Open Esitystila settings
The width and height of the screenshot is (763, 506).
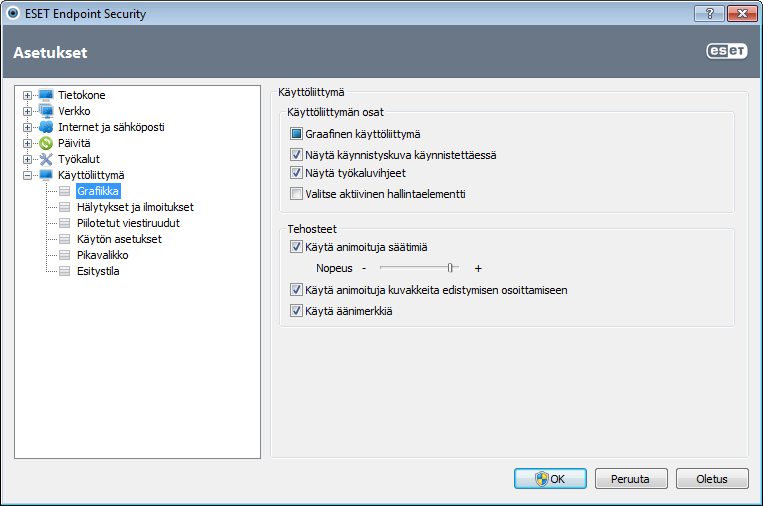(98, 271)
